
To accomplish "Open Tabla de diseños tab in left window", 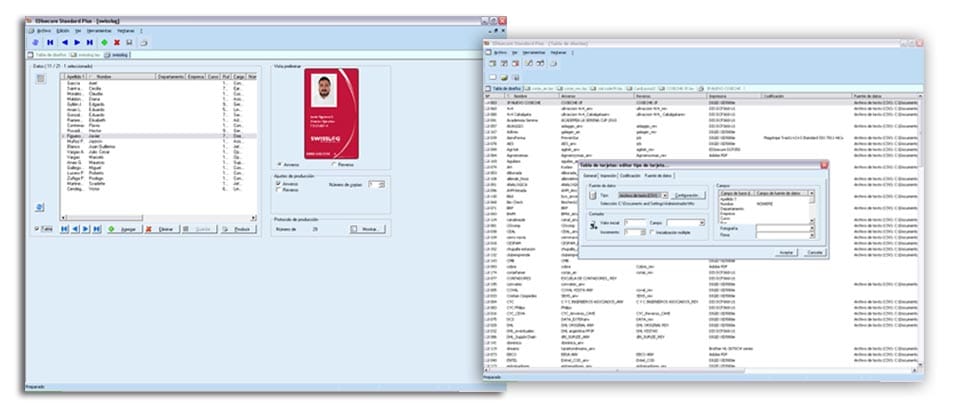I will point(48,55).
